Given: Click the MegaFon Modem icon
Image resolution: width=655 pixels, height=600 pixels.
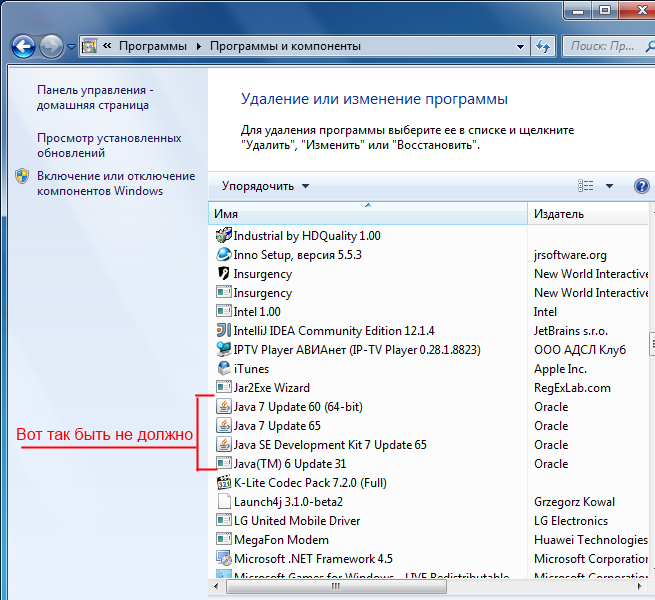Looking at the screenshot, I should (223, 539).
